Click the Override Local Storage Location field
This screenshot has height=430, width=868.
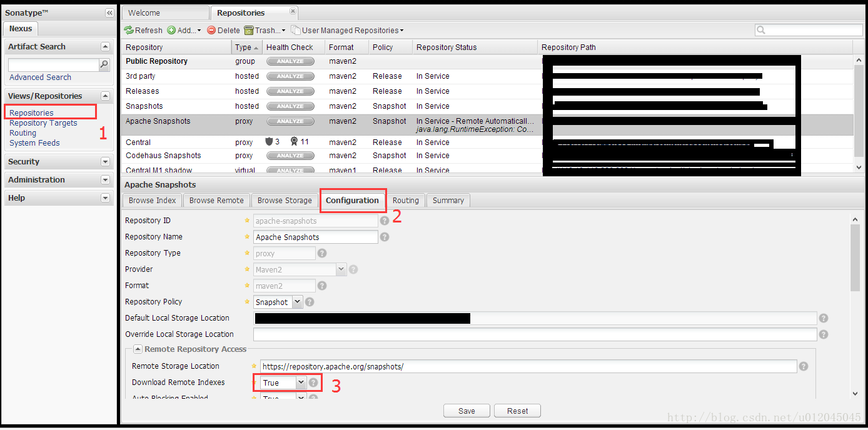pos(535,334)
